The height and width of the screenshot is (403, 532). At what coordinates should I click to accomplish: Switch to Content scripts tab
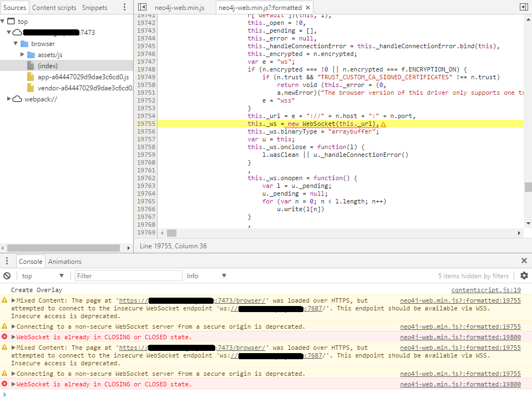click(x=54, y=7)
